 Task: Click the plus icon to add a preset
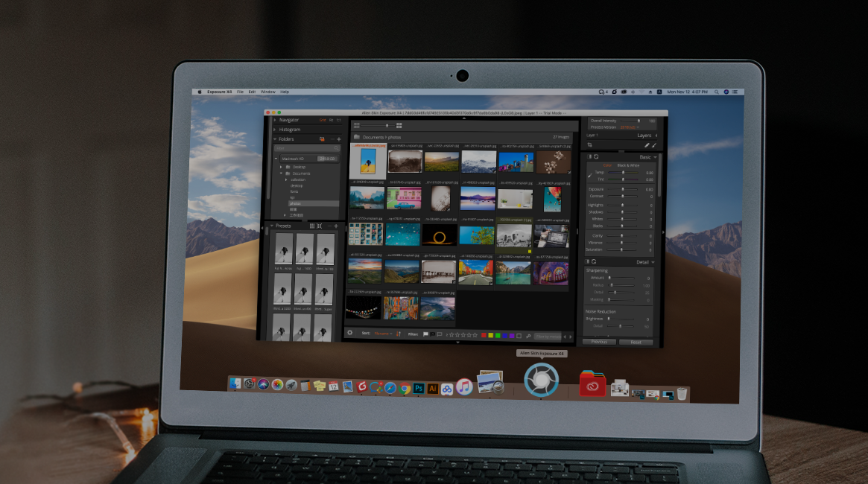tap(336, 226)
